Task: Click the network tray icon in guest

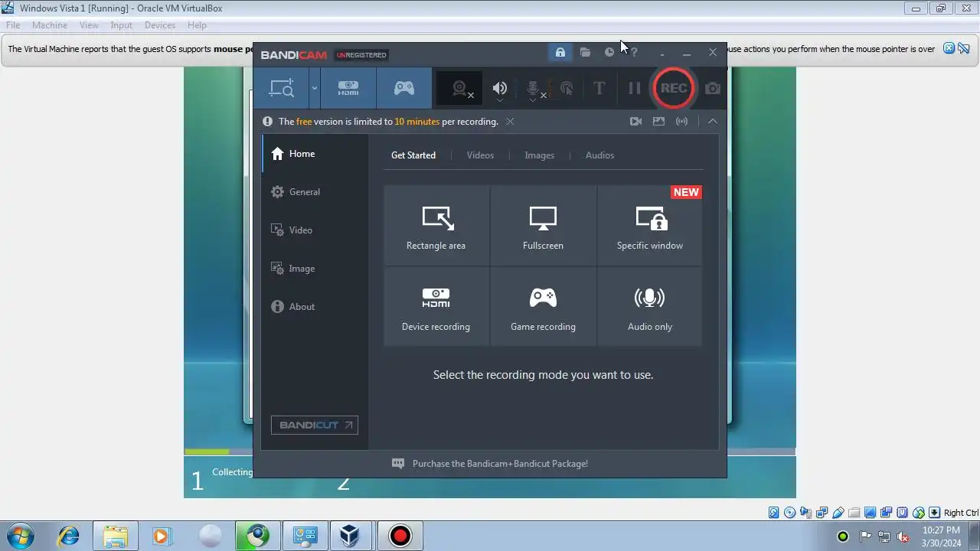Action: 884,536
